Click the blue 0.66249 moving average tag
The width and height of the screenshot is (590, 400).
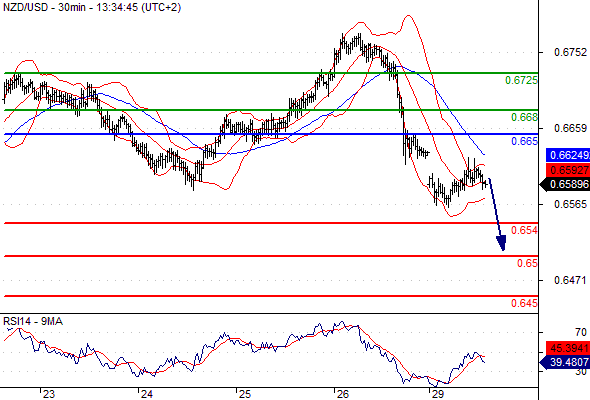point(568,155)
